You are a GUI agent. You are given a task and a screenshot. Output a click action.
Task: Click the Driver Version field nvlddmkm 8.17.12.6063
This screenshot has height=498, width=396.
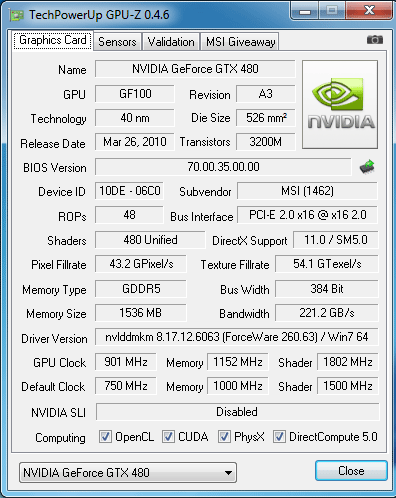[x=237, y=337]
